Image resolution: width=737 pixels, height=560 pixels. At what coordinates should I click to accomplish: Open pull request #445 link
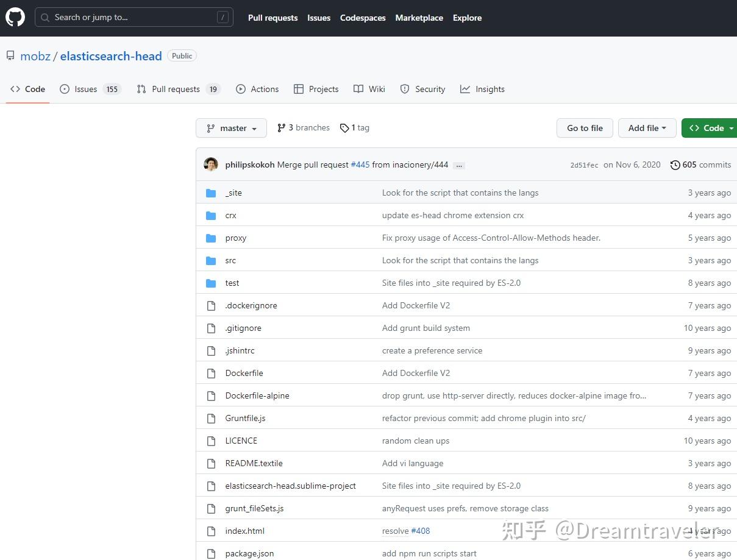[360, 165]
